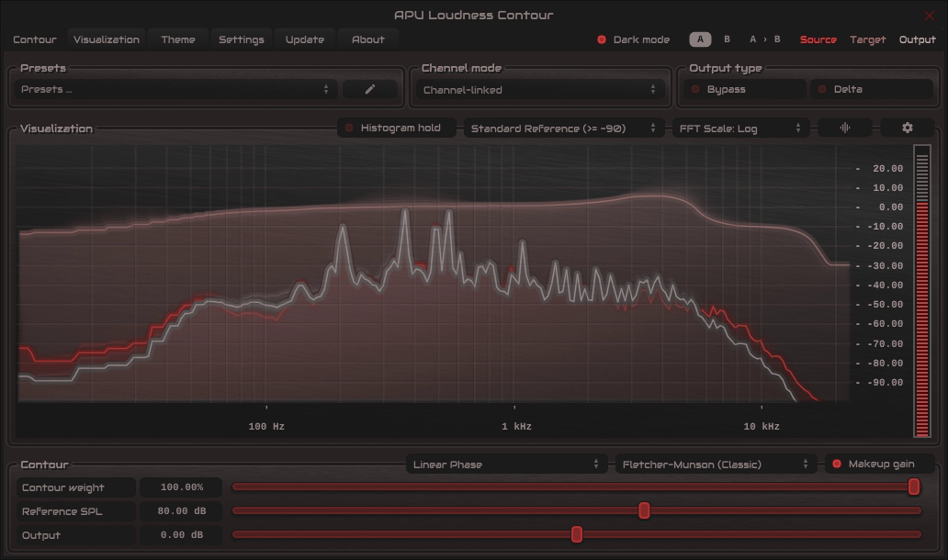Click the Output 0.00 dB value field
948x560 pixels.
point(181,535)
